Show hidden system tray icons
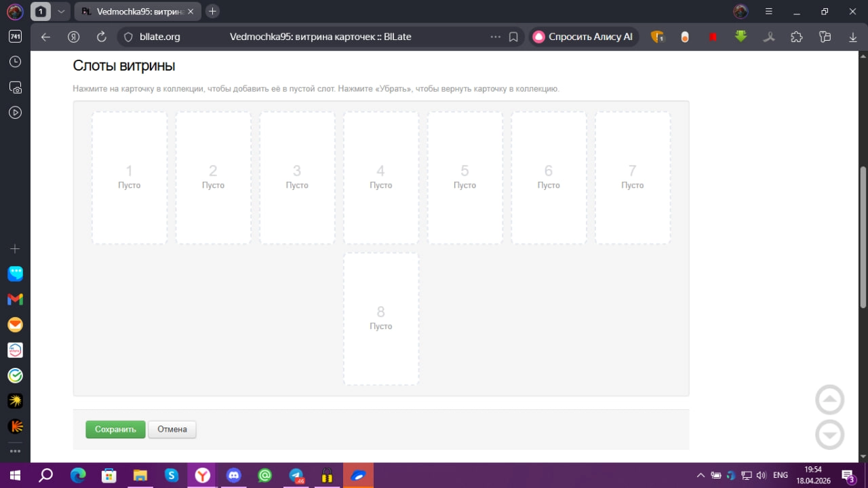Image resolution: width=868 pixels, height=488 pixels. click(x=700, y=475)
